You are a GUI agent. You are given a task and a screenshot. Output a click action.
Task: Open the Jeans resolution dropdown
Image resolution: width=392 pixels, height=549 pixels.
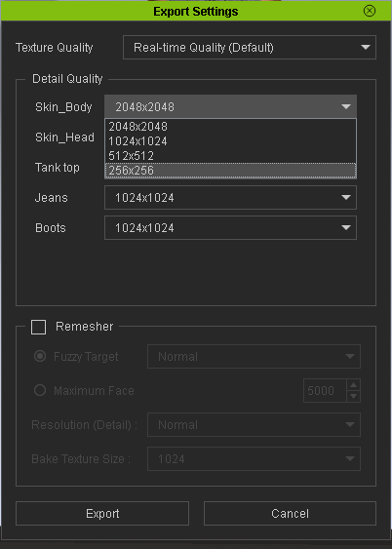pos(230,198)
